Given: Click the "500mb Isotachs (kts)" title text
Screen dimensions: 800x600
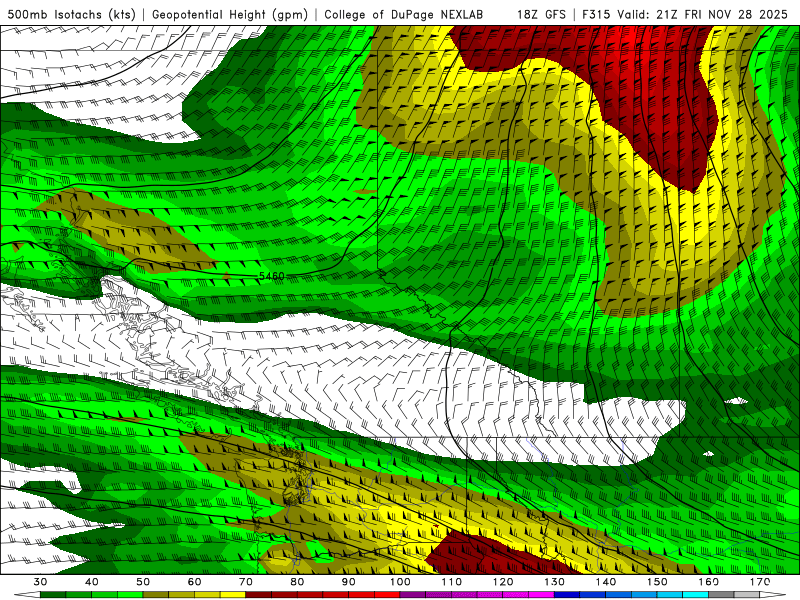Looking at the screenshot, I should click(x=71, y=14).
